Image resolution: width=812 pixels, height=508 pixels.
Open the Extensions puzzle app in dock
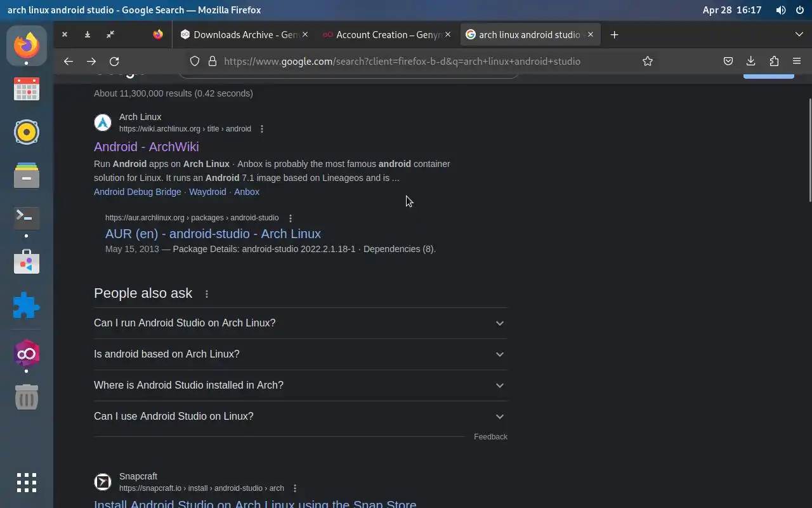click(27, 305)
